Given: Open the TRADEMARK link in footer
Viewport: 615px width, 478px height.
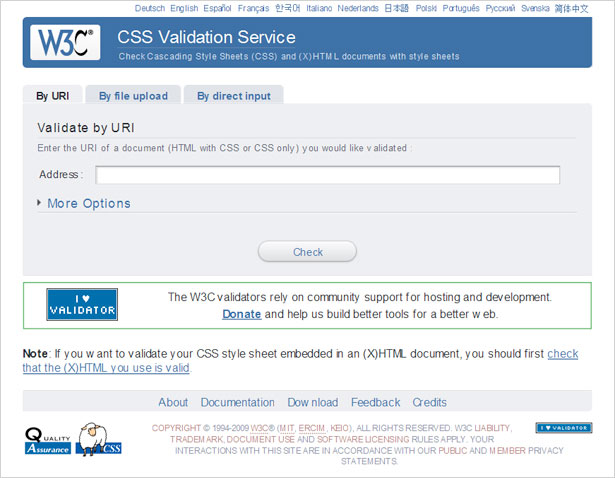Looking at the screenshot, I should (x=197, y=439).
